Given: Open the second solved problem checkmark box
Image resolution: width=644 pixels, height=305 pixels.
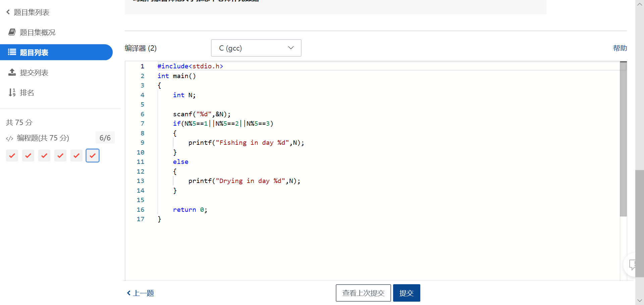Looking at the screenshot, I should click(28, 156).
